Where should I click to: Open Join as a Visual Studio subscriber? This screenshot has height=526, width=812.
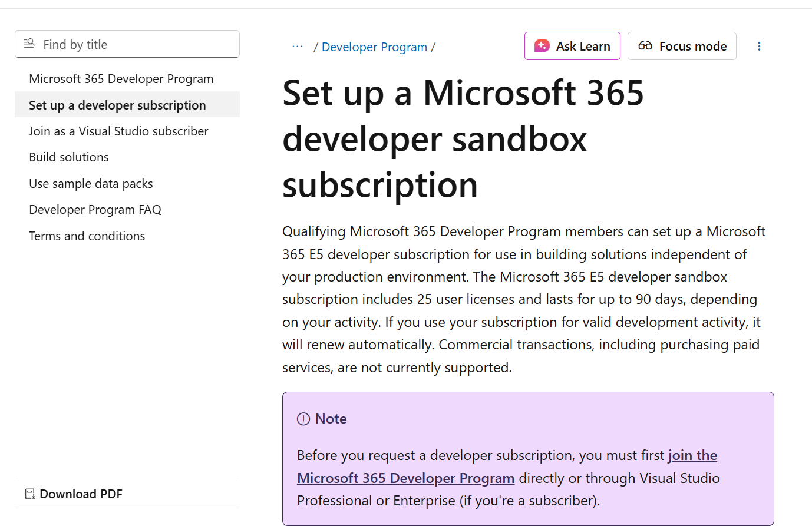(118, 131)
